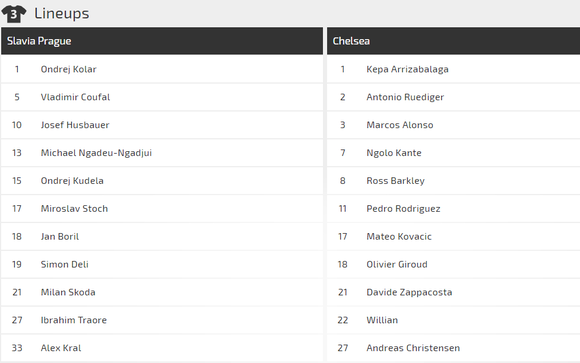Open Kepa Arrizabalaga's player page

click(x=407, y=69)
